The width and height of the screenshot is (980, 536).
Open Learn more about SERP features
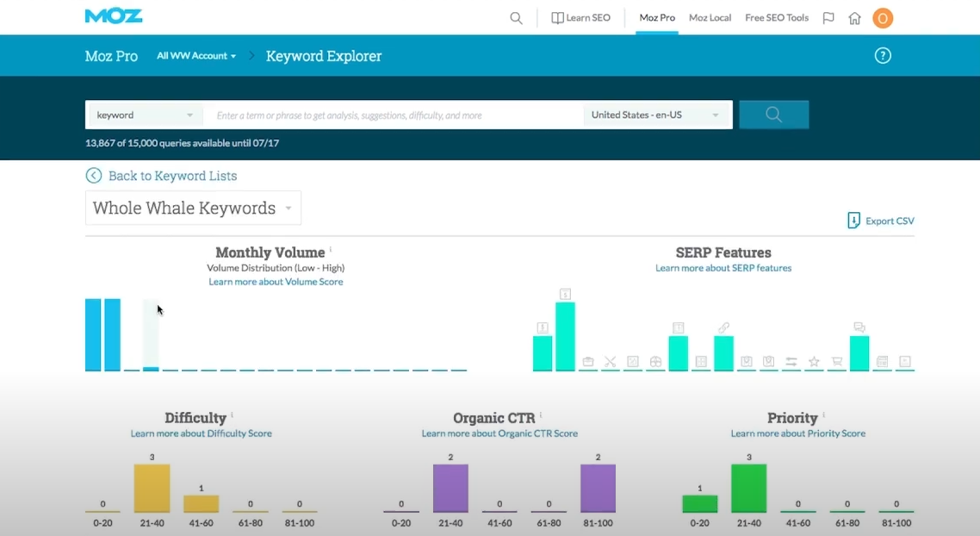click(x=723, y=268)
